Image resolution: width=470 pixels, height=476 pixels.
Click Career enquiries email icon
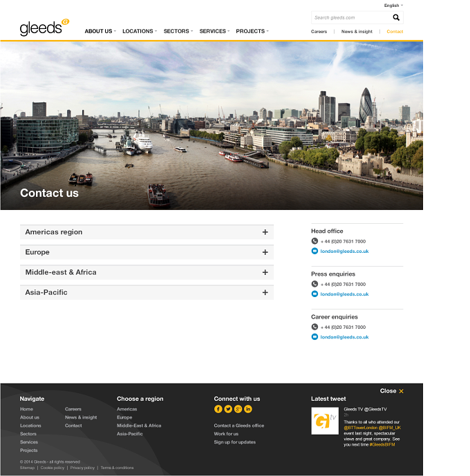click(x=314, y=336)
